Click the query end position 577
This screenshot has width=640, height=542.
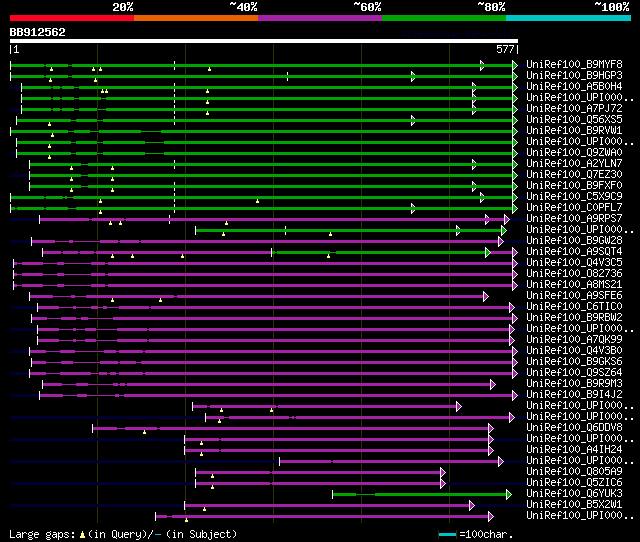pos(505,49)
